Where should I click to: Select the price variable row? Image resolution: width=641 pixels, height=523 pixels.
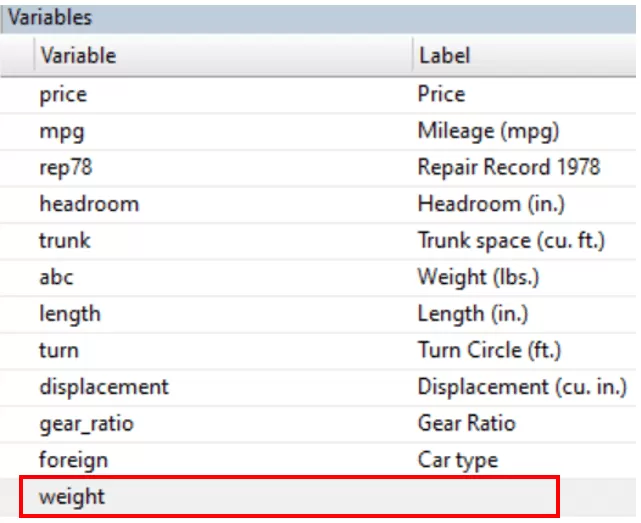[x=63, y=95]
